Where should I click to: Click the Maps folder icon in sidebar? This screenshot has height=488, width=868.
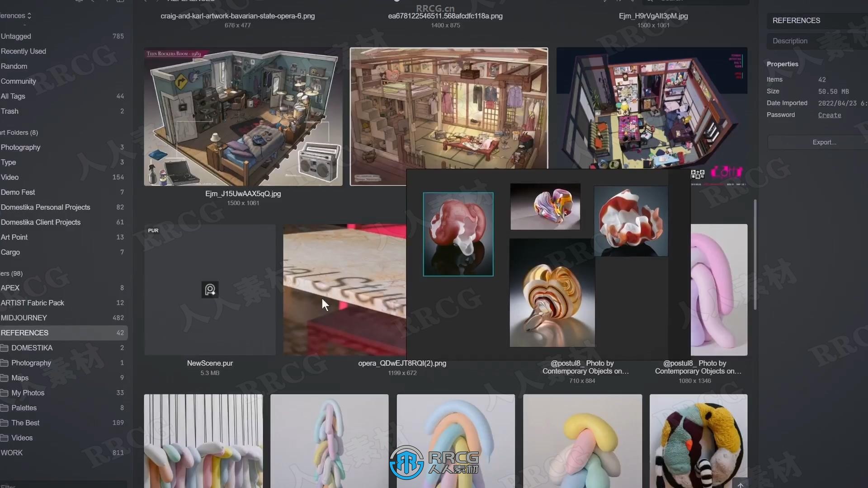pyautogui.click(x=5, y=378)
